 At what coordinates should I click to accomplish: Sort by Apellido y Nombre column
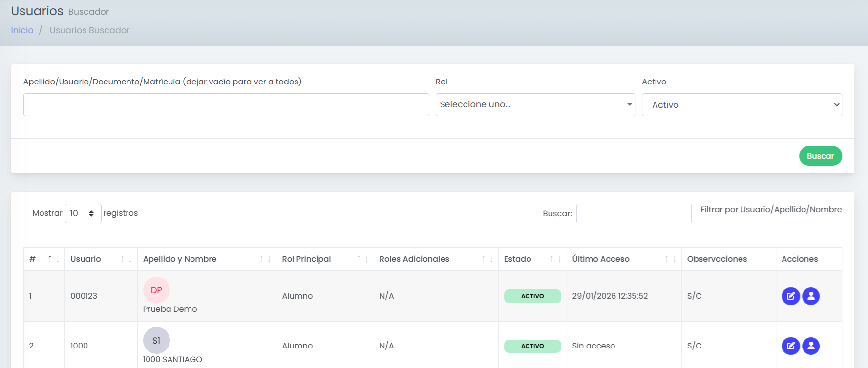coord(207,259)
